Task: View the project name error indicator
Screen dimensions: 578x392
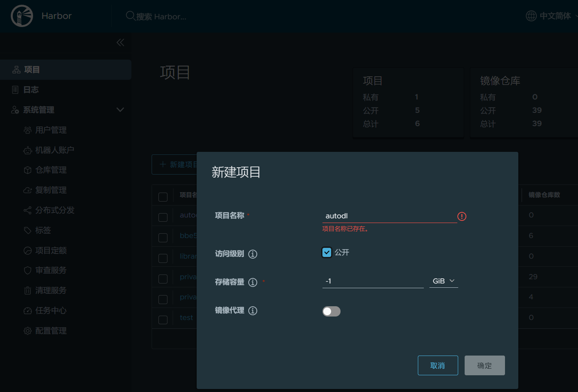Action: click(x=462, y=216)
